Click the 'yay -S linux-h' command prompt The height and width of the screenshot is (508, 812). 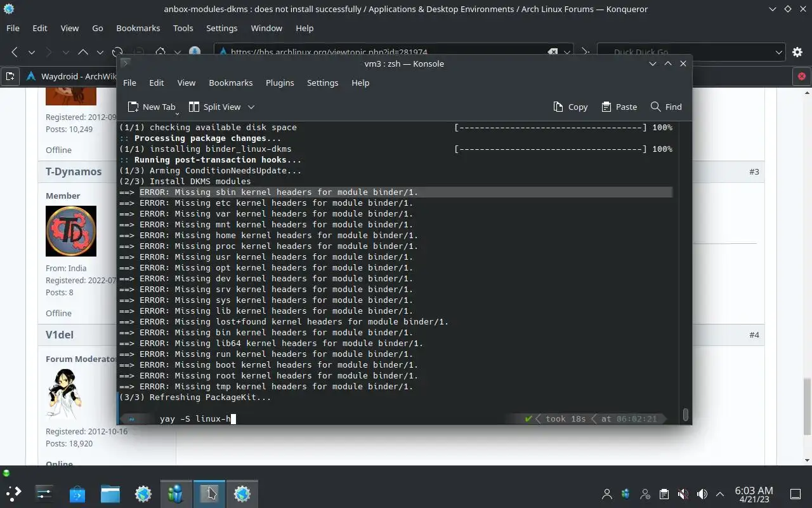pos(195,419)
